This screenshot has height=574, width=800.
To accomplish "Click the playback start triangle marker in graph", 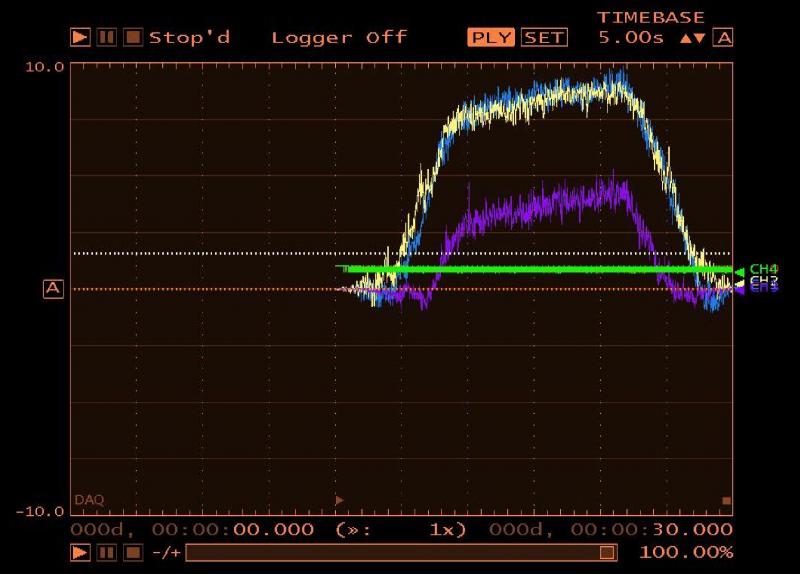I will tap(340, 499).
